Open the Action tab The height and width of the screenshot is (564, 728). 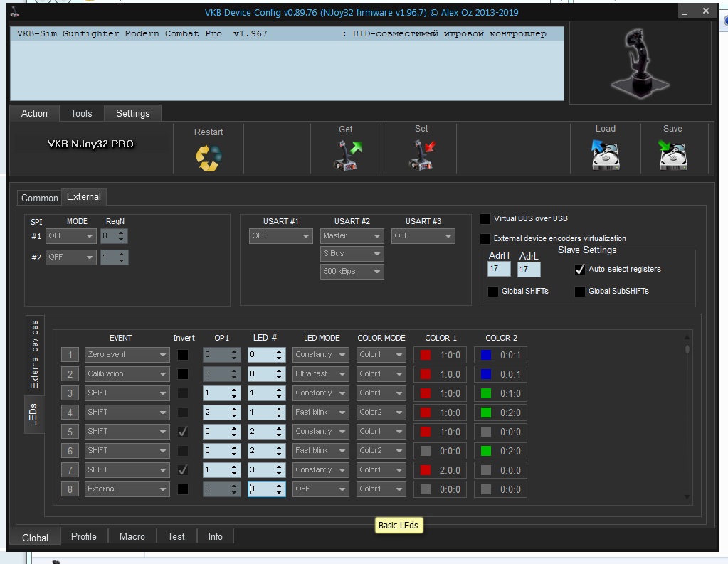pyautogui.click(x=34, y=113)
